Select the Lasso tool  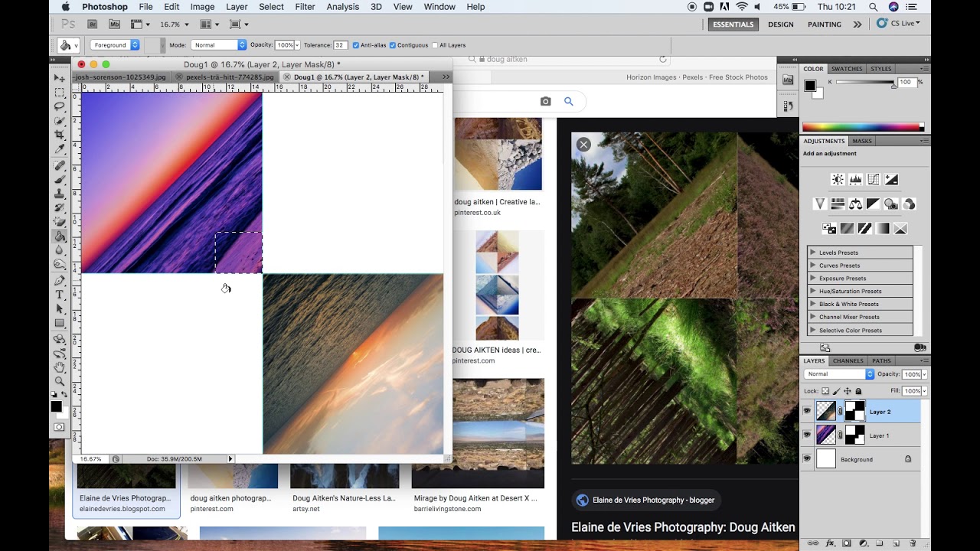tap(60, 106)
